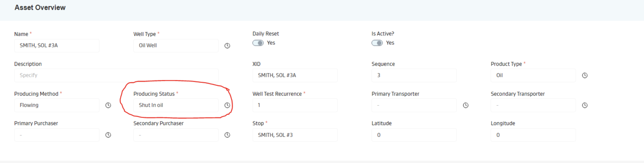Click the Name field with SMITH, SOL #3A
The width and height of the screenshot is (644, 163).
coord(57,46)
